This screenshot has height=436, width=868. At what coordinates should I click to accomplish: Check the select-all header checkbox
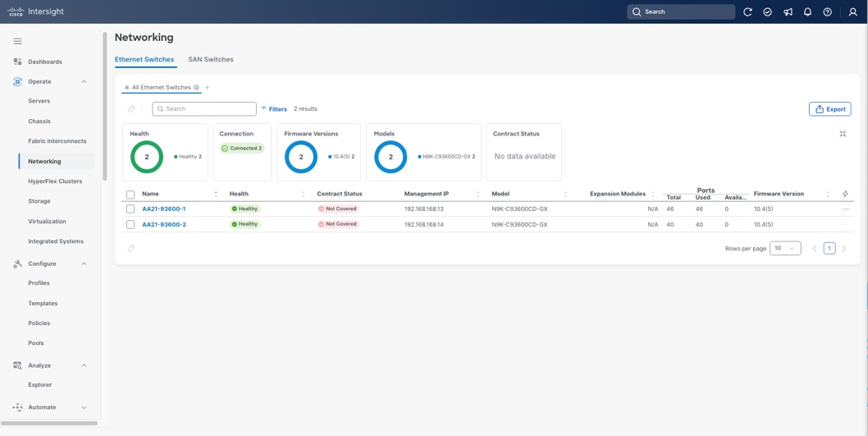click(130, 195)
